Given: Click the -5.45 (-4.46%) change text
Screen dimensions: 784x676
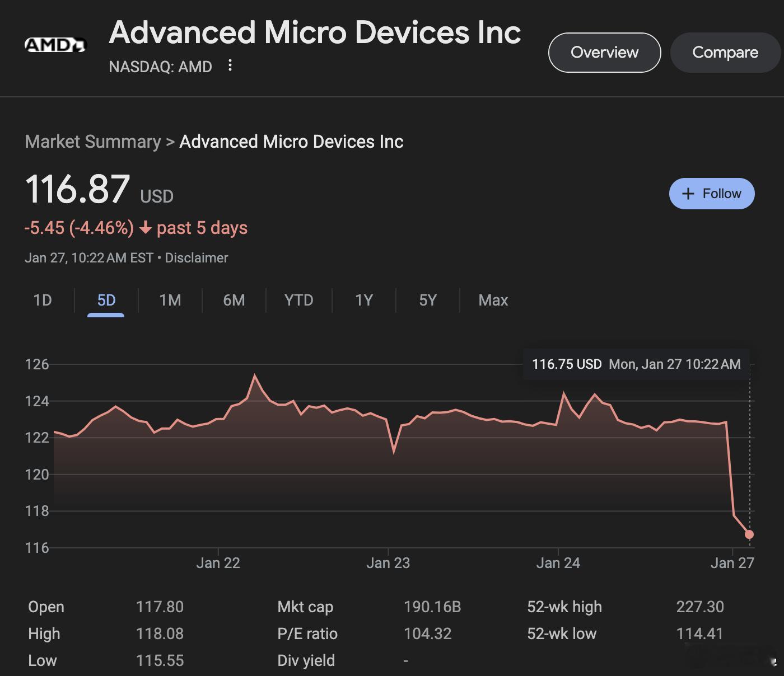Looking at the screenshot, I should pyautogui.click(x=79, y=228).
